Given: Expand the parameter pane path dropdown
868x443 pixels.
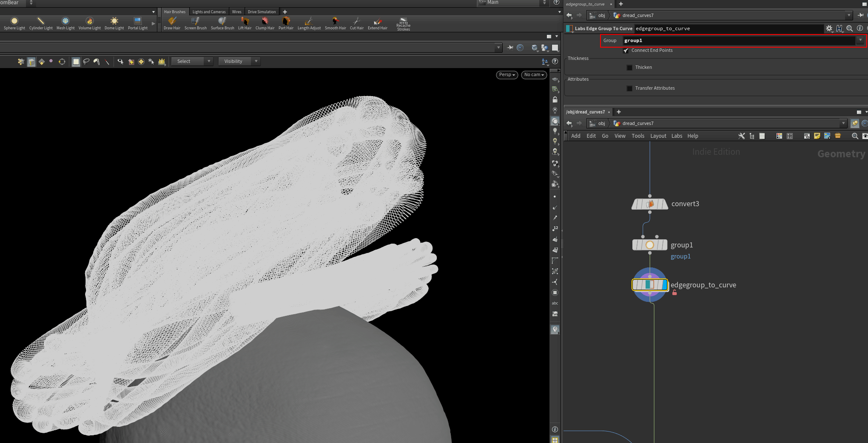Looking at the screenshot, I should [x=849, y=15].
